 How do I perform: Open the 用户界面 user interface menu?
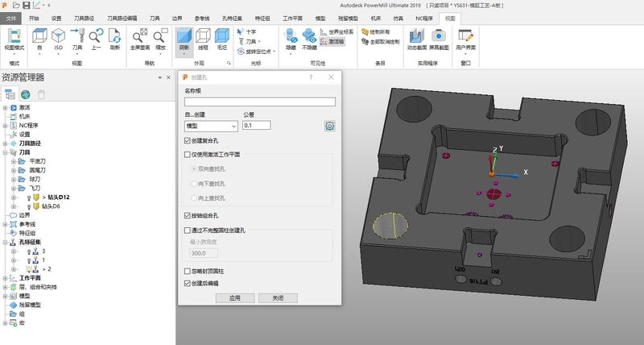click(x=466, y=39)
